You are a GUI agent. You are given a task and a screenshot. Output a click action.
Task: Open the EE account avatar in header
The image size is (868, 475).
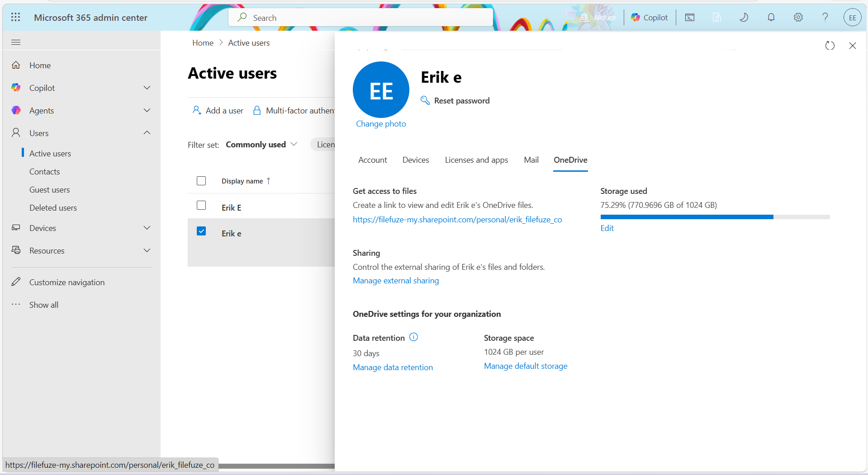coord(853,18)
